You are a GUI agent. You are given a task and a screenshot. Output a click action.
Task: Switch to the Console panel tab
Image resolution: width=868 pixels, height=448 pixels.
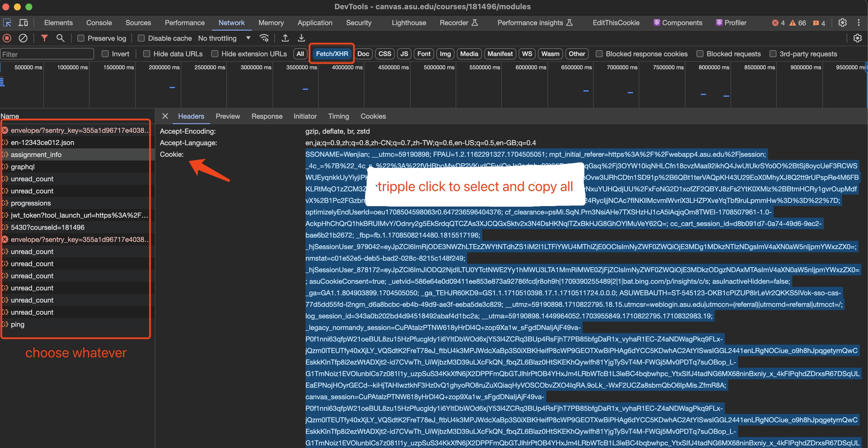[99, 23]
